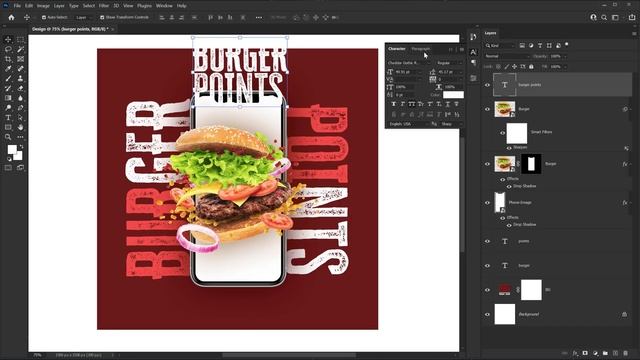Hide the masked Burger layer
The height and width of the screenshot is (360, 640).
487,164
